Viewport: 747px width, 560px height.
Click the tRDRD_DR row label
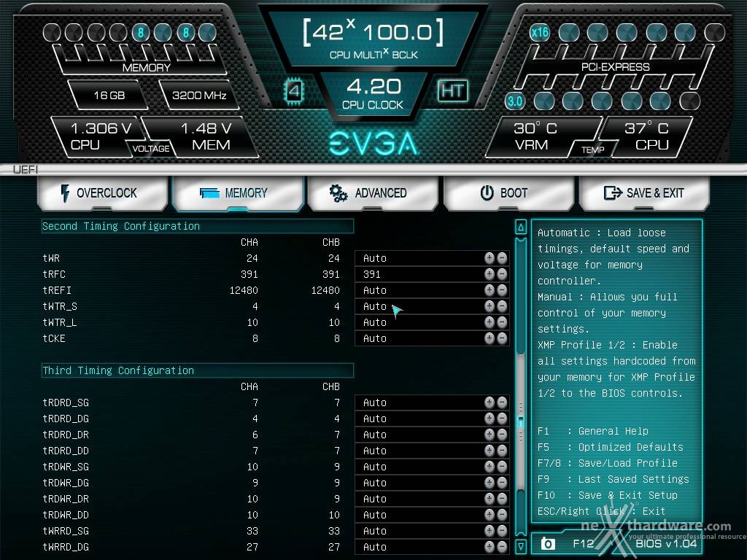pyautogui.click(x=66, y=435)
